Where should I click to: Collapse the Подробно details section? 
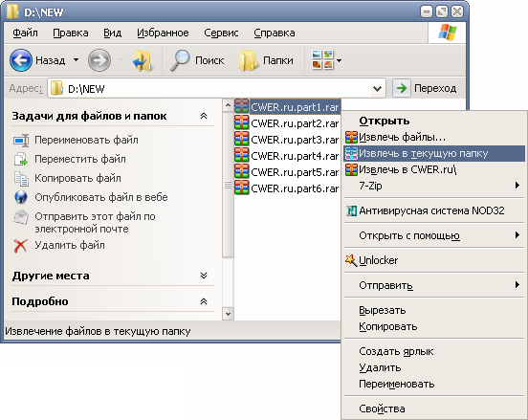[x=204, y=301]
